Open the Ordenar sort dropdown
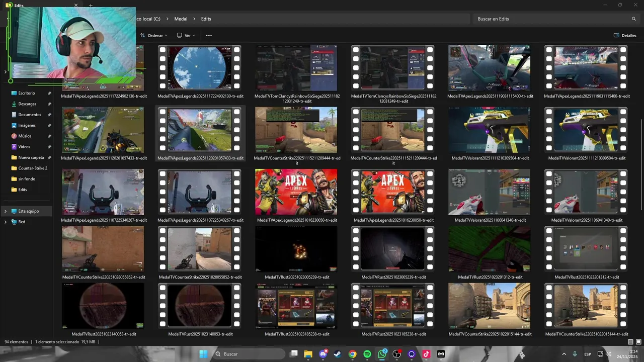The width and height of the screenshot is (644, 362). (153, 35)
